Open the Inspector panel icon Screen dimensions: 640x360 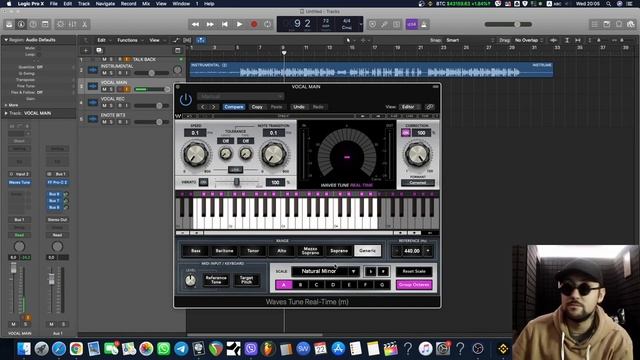click(x=21, y=24)
